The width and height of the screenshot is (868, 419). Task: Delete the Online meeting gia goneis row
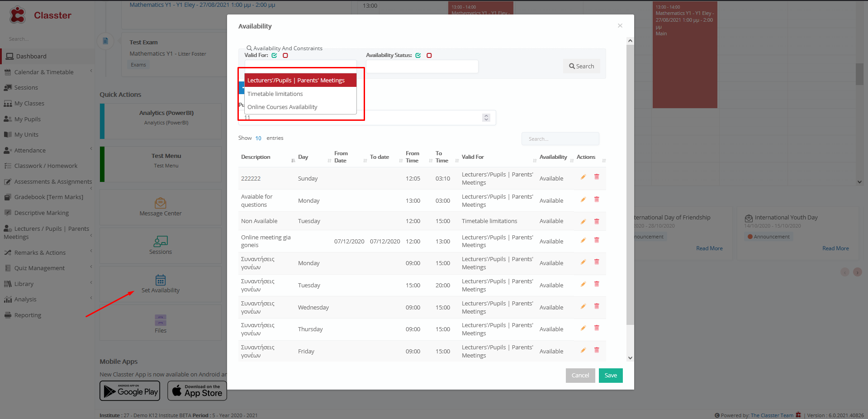point(597,240)
